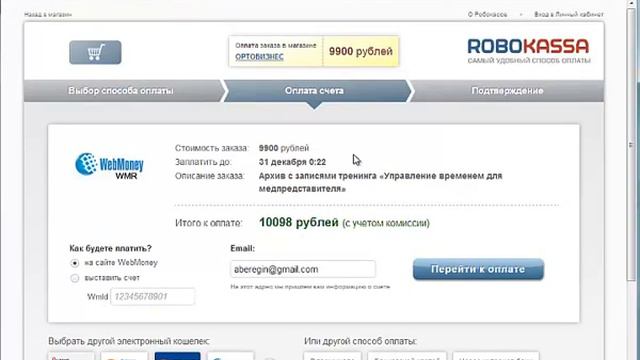Viewport: 640px width, 360px height.
Task: Open the 'Подтверждение' step tab
Action: tap(507, 91)
